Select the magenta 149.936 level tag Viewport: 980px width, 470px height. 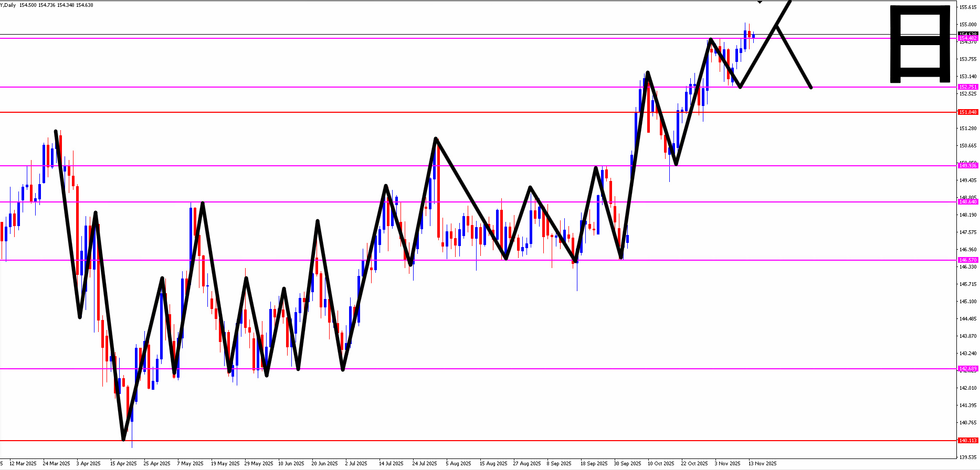[968, 166]
